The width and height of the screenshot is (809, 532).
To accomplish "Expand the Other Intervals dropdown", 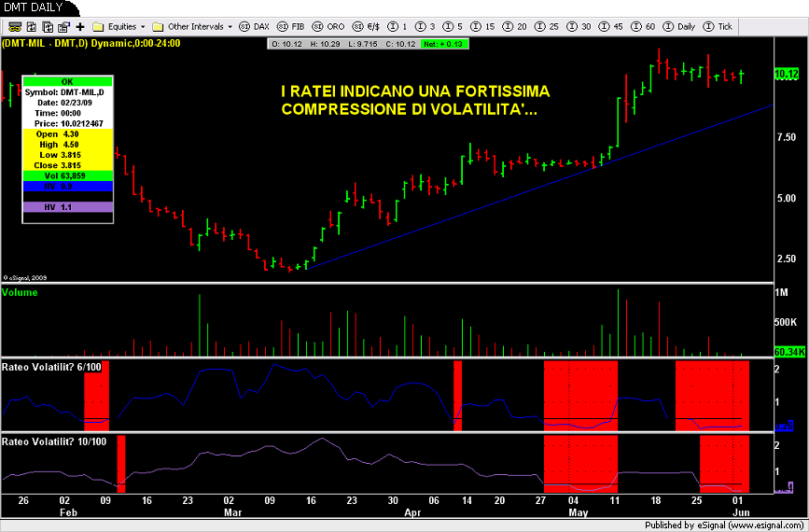I will pos(194,26).
